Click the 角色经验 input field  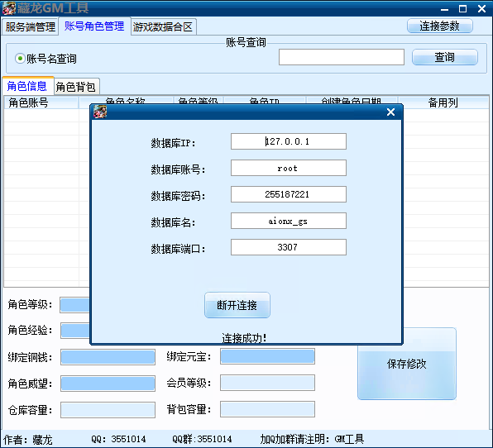pos(75,331)
